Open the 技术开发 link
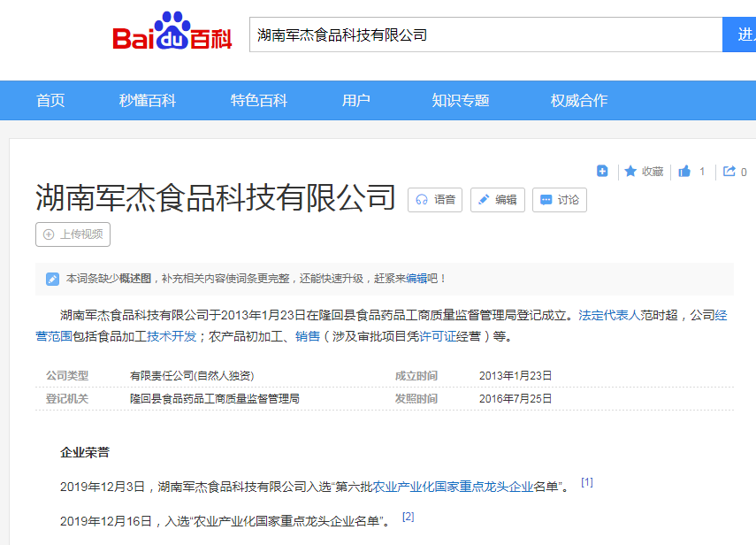Image resolution: width=756 pixels, height=545 pixels. [172, 336]
